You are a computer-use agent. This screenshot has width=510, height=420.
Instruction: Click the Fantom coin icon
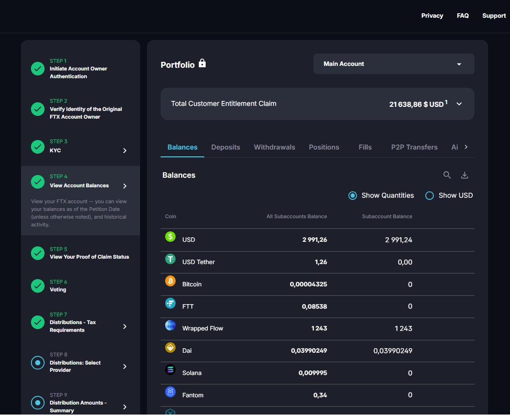[170, 392]
